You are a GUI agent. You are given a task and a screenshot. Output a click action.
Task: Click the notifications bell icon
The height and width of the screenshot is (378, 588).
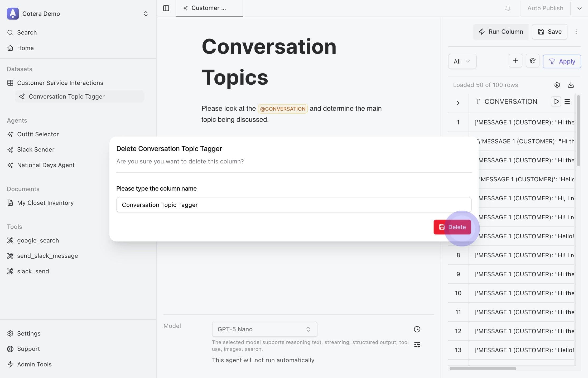pos(508,8)
